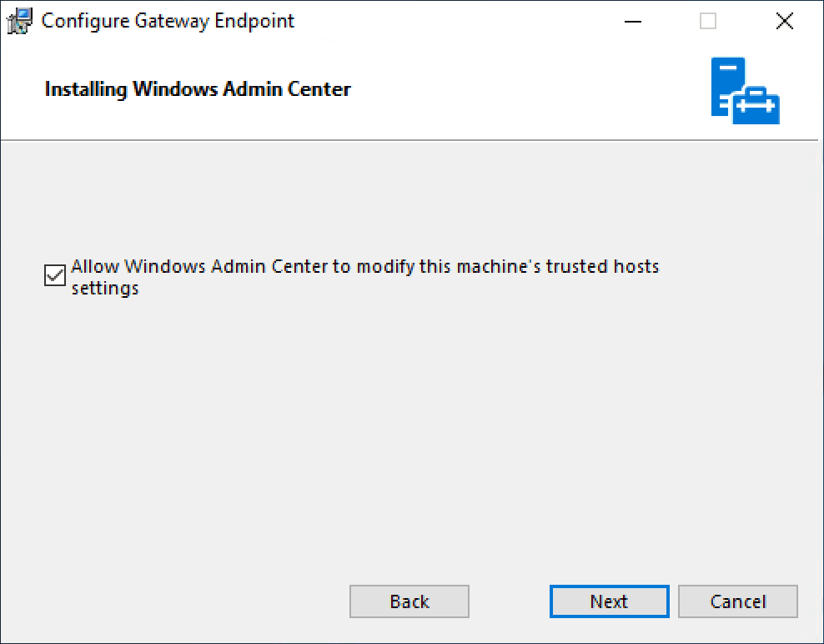Click the 'Installing Windows Admin Center' heading
Viewport: 824px width, 644px height.
tap(198, 89)
